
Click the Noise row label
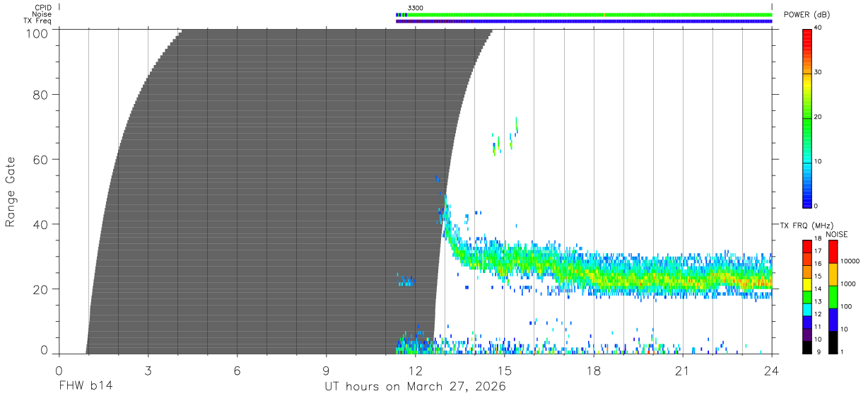pos(42,14)
